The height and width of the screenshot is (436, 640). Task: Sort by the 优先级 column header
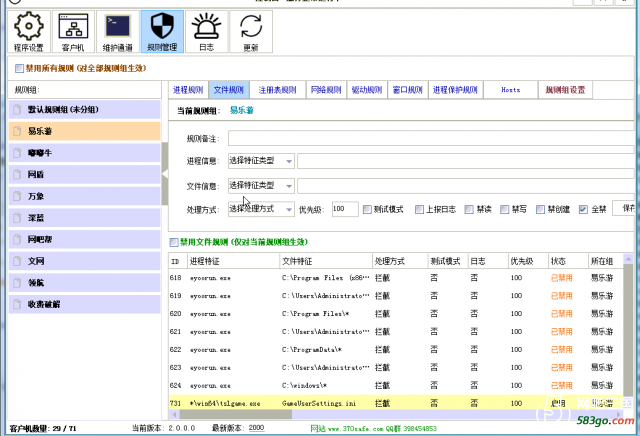[x=528, y=261]
